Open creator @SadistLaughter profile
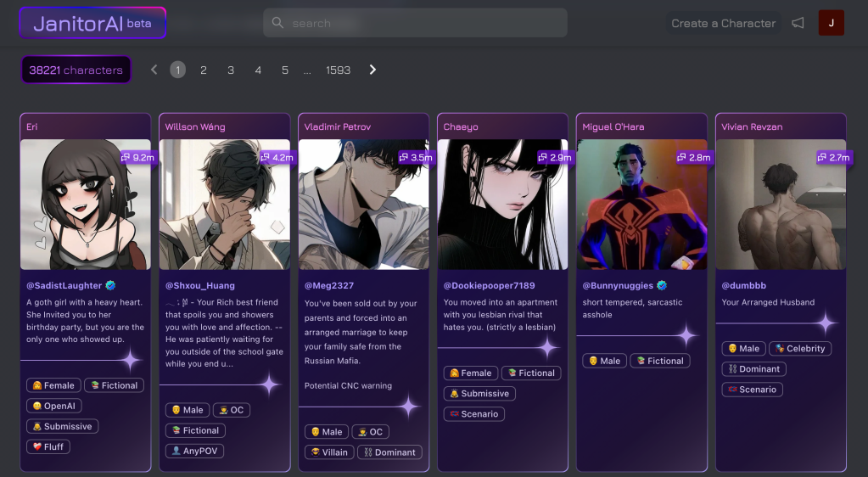The image size is (868, 477). coord(64,285)
